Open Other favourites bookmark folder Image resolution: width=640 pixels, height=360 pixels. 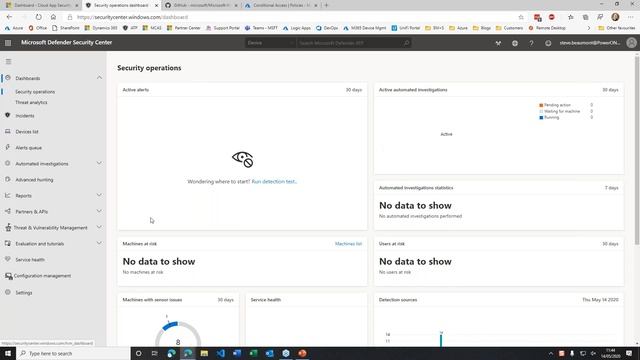pos(616,28)
